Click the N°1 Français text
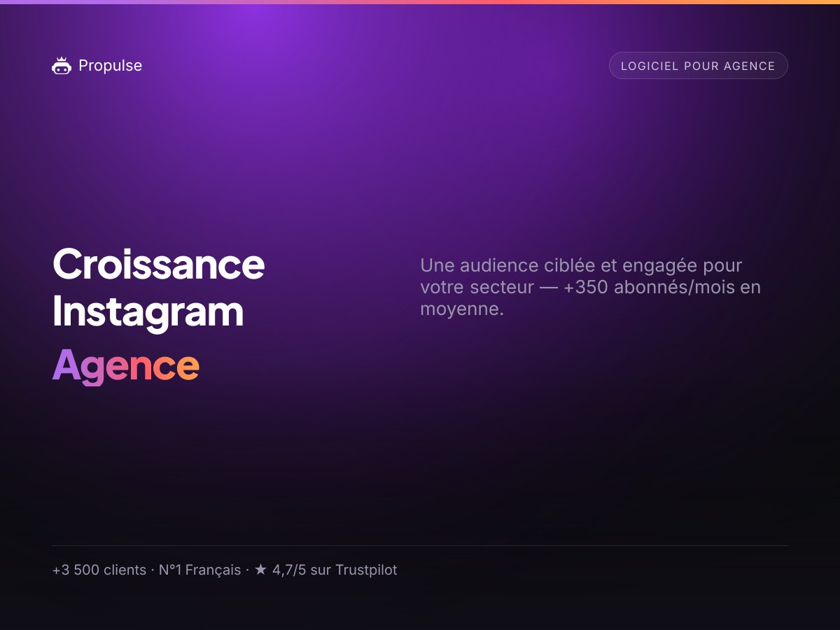The image size is (840, 630). (199, 570)
